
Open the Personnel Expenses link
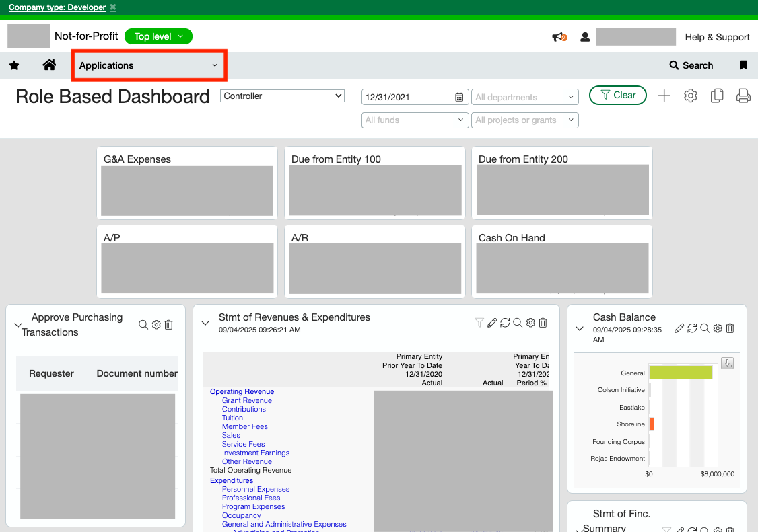255,489
